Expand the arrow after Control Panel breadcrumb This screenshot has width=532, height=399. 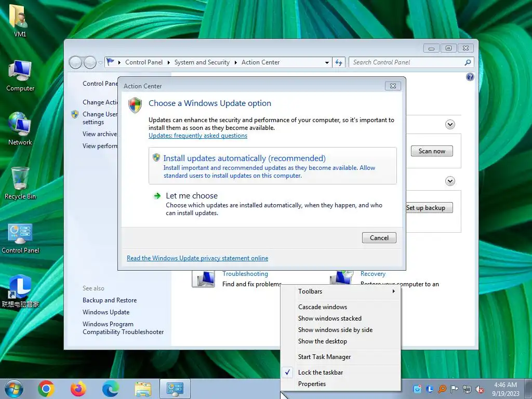(x=168, y=62)
